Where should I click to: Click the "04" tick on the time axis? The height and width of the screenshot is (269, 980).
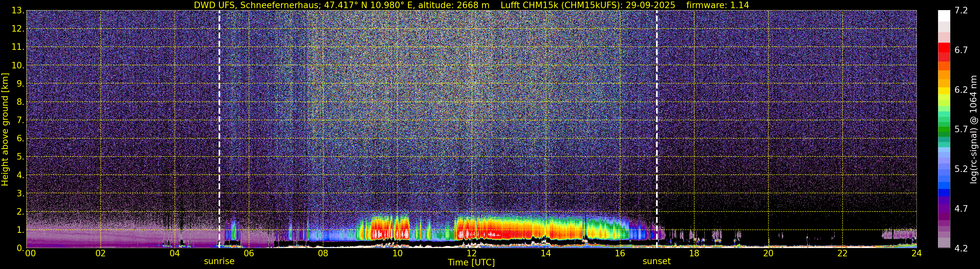(x=175, y=254)
